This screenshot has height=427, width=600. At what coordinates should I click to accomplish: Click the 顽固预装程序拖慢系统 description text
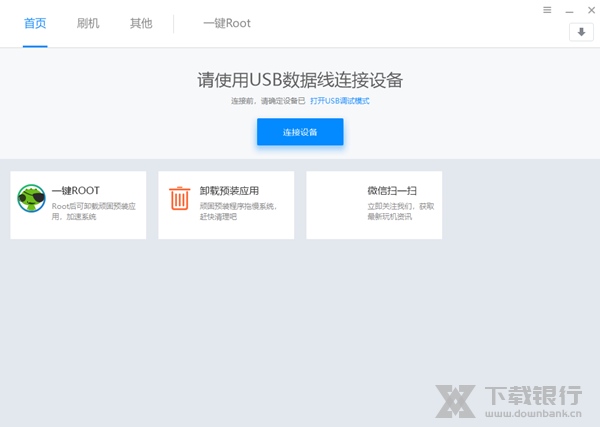(x=237, y=211)
